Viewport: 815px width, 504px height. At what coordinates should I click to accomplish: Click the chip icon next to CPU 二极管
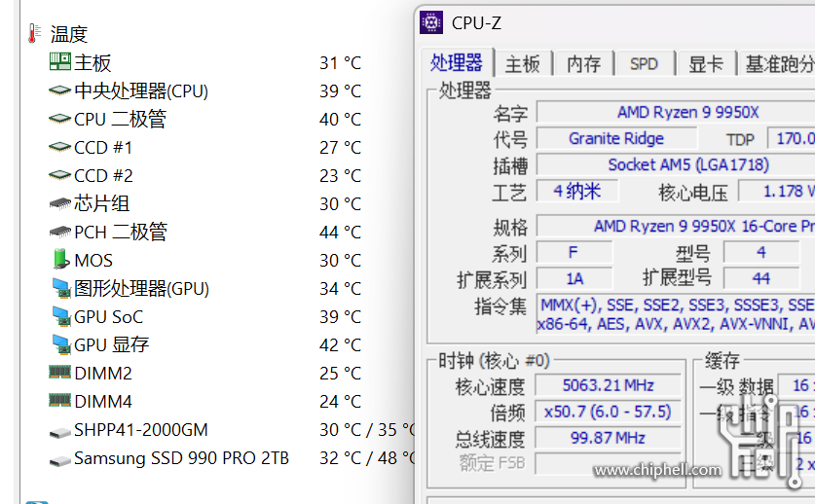[x=59, y=119]
